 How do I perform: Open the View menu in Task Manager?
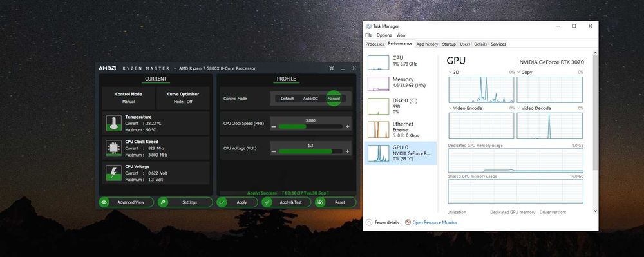(401, 35)
